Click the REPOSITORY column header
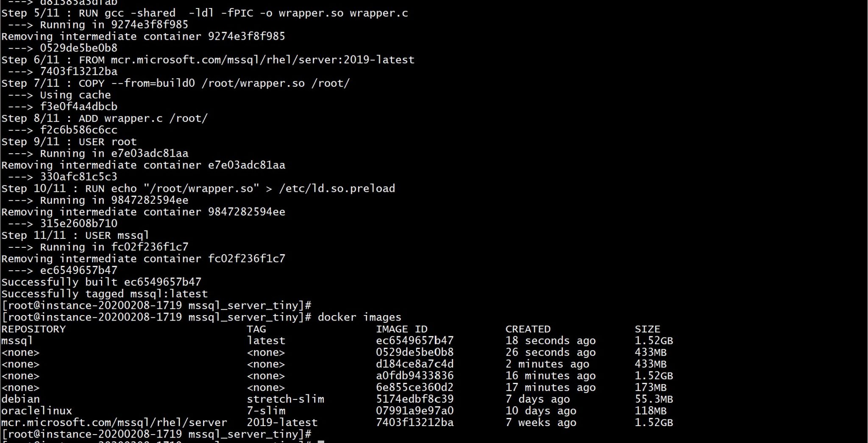 33,329
